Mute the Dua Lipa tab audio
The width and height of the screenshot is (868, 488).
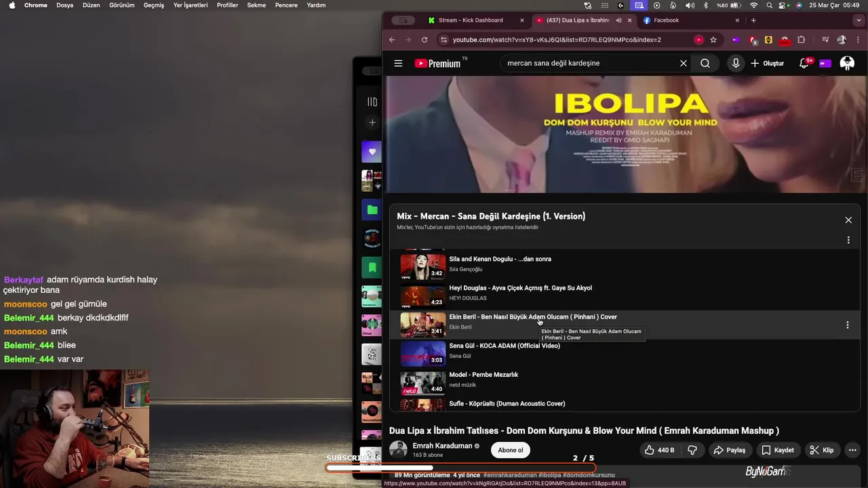[x=618, y=20]
